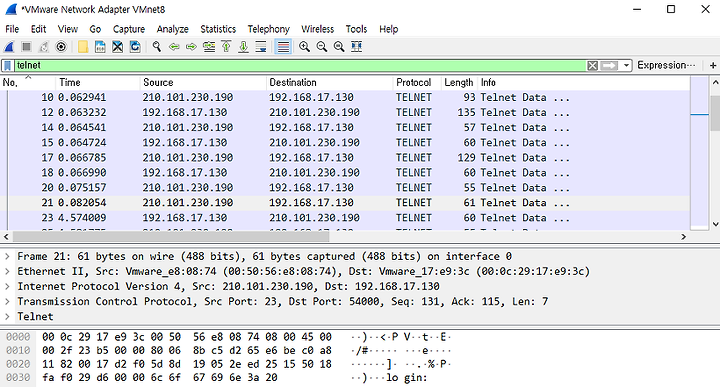Open recent display filters dropdown
The width and height of the screenshot is (720, 387).
point(626,66)
